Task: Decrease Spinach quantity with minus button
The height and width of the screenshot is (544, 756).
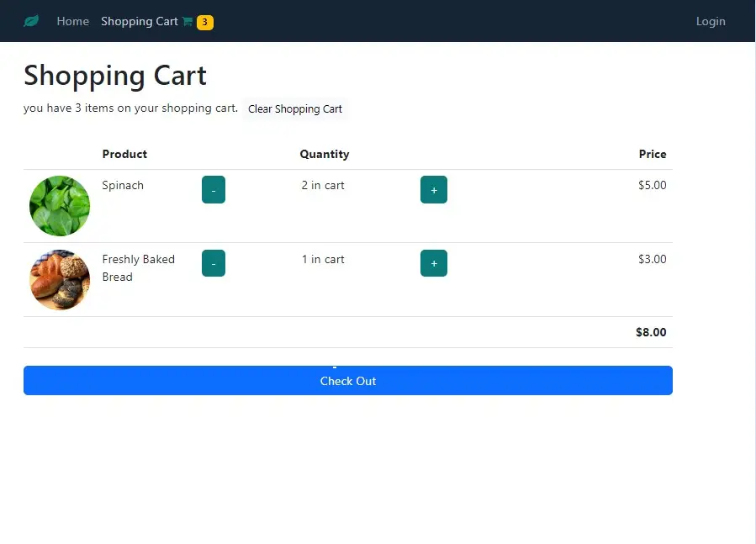Action: (x=214, y=189)
